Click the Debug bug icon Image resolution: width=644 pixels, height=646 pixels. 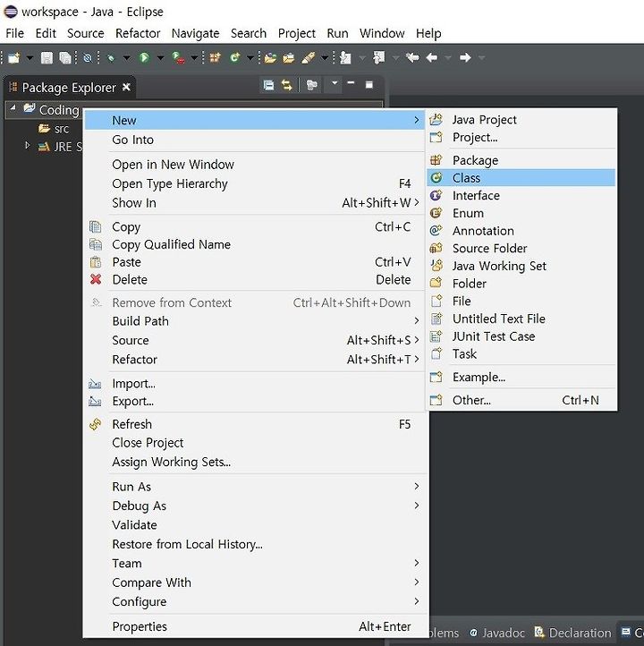point(110,57)
